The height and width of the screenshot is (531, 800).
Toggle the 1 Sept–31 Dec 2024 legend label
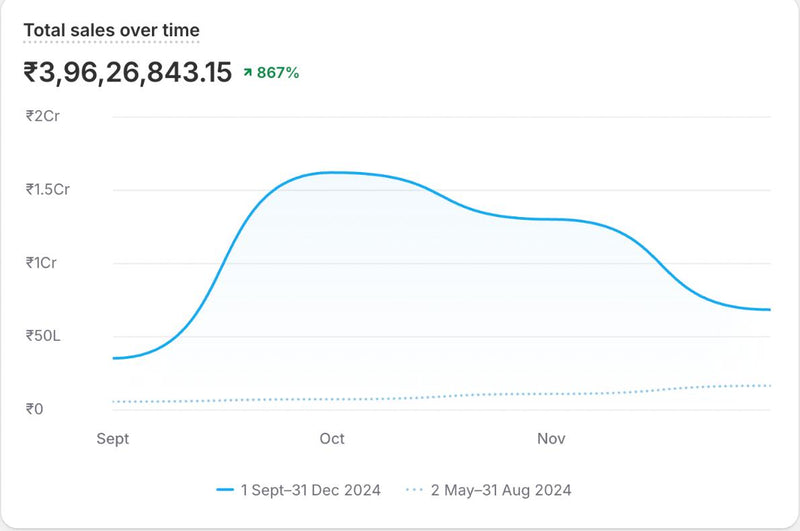point(309,490)
